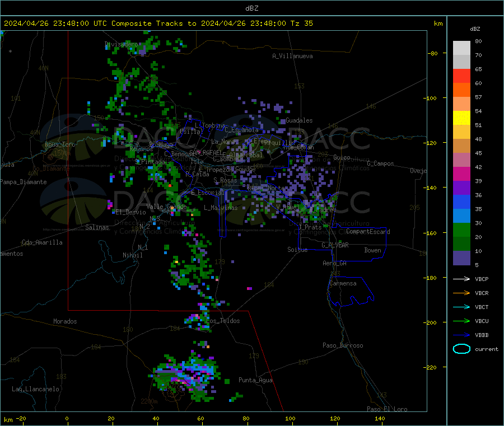Click the El_Desvio map label

point(131,212)
